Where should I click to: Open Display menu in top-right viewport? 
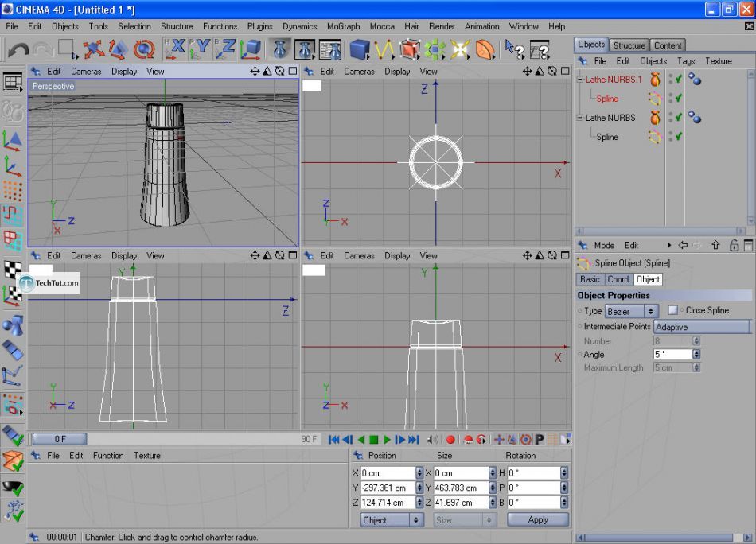[397, 72]
